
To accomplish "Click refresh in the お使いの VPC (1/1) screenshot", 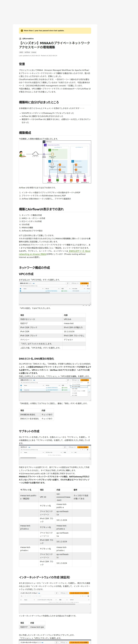I will pyautogui.click(x=67, y=283).
